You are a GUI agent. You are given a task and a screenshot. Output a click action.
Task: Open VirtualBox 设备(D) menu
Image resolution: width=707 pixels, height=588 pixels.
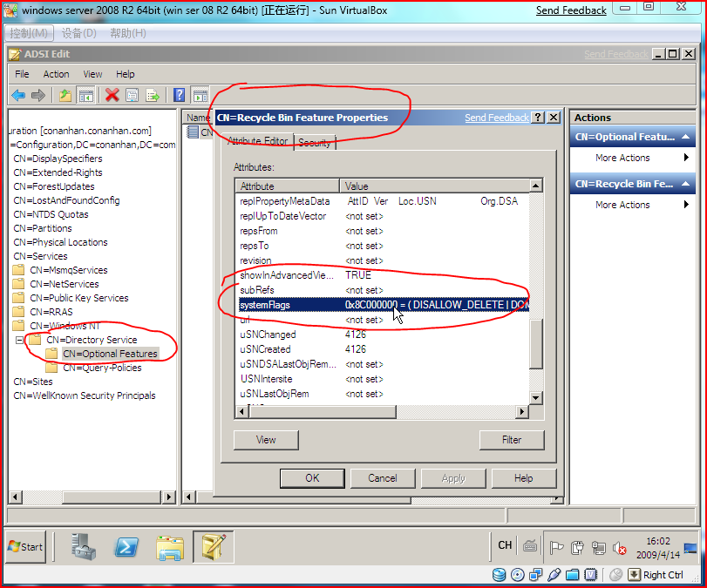click(x=79, y=33)
